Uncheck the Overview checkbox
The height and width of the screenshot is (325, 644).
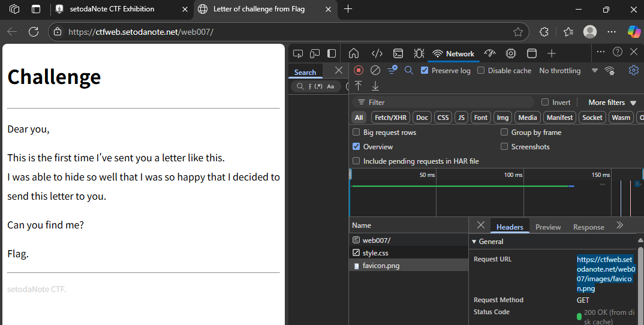(356, 147)
